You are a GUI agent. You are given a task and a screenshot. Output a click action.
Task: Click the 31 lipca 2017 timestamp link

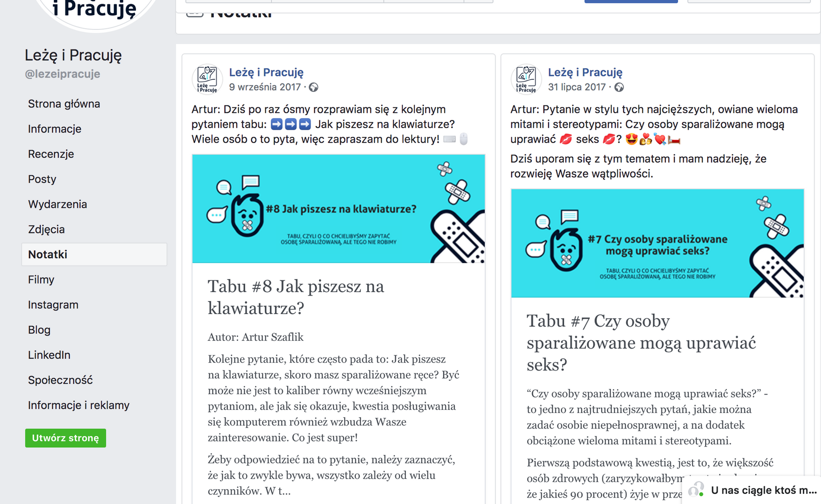576,87
